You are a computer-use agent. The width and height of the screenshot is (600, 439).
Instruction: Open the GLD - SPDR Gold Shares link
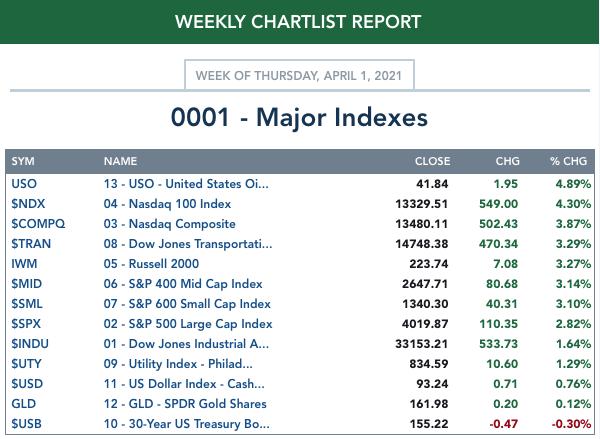tap(185, 404)
